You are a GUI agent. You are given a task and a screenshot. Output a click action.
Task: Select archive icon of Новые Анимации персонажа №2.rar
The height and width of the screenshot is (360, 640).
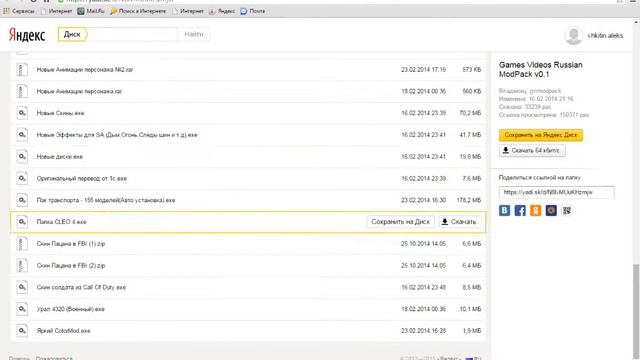coord(22,69)
